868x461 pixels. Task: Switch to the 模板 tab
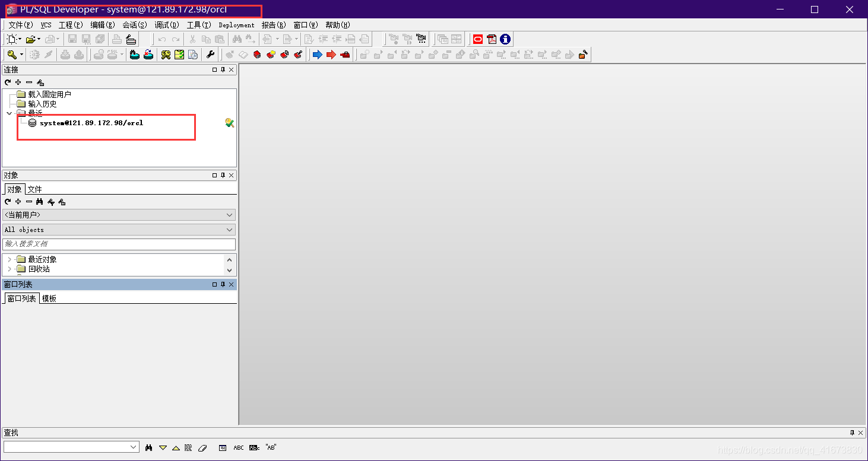[x=49, y=298]
